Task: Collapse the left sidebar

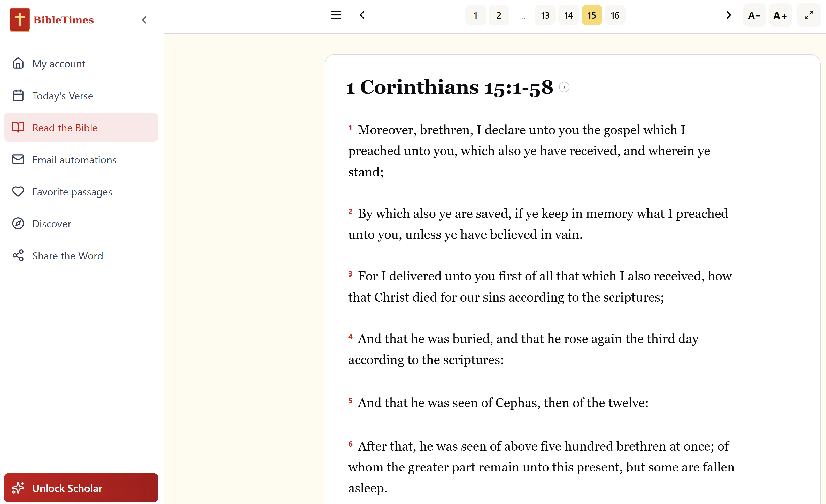Action: 144,20
